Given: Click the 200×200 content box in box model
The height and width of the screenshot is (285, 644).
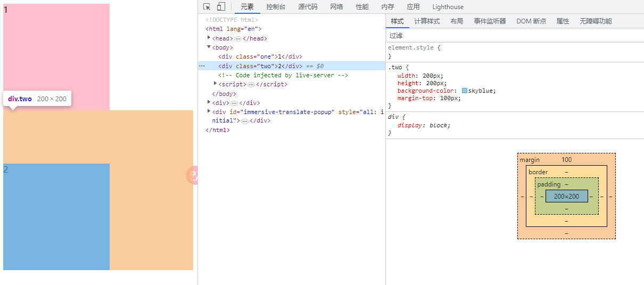Looking at the screenshot, I should [566, 196].
